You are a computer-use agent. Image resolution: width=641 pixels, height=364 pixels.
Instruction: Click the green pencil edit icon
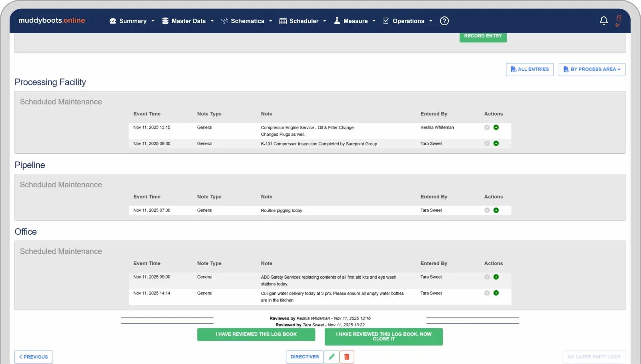click(332, 357)
